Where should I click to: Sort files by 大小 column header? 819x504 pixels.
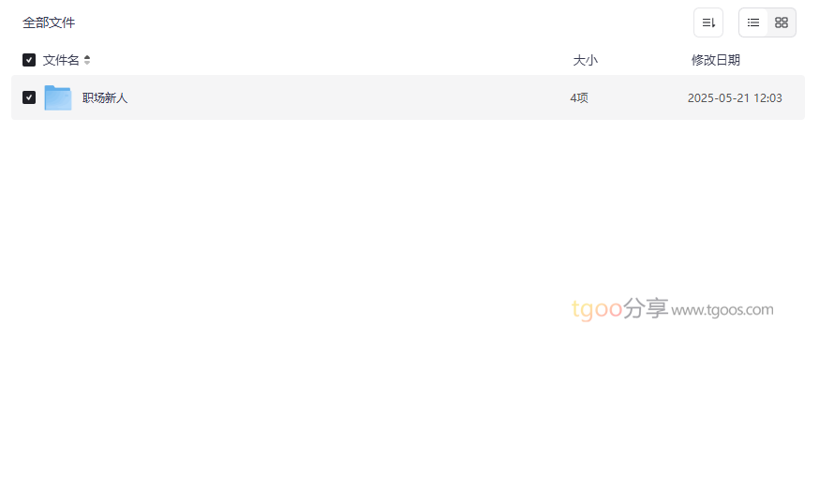(x=585, y=60)
